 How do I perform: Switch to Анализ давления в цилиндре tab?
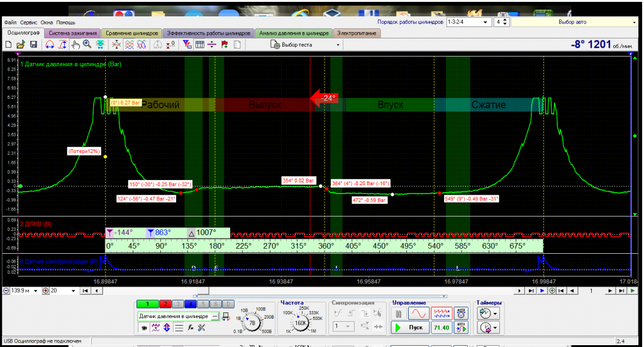(294, 33)
